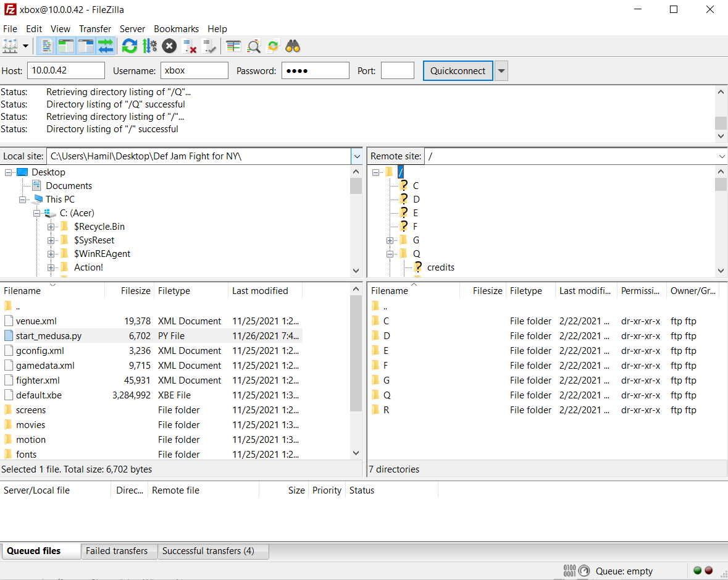Open the Site Manager dropdown arrow

(x=25, y=46)
